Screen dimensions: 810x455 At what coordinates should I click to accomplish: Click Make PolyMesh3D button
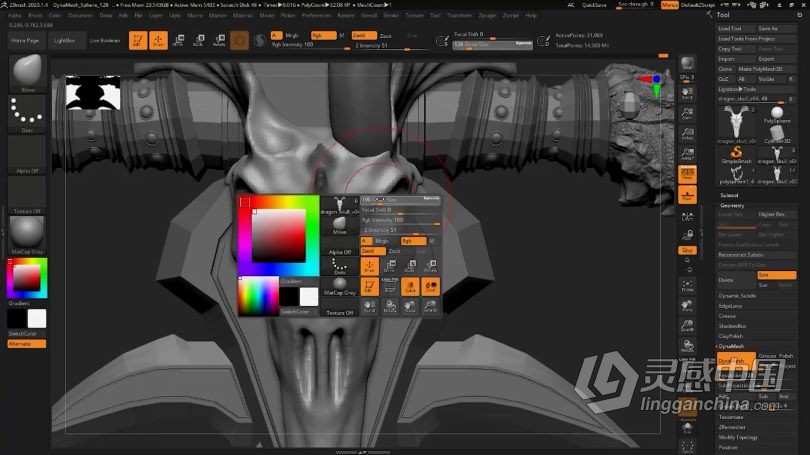766,69
